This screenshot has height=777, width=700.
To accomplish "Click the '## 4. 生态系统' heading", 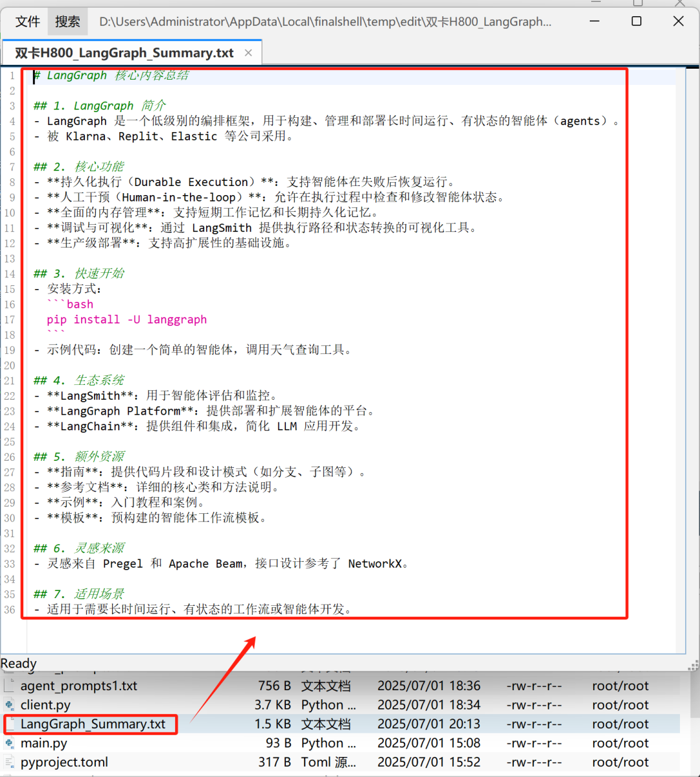I will 79,380.
